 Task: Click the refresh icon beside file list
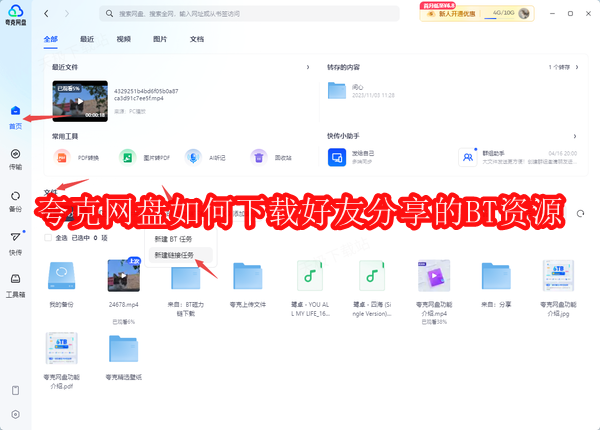pyautogui.click(x=580, y=213)
